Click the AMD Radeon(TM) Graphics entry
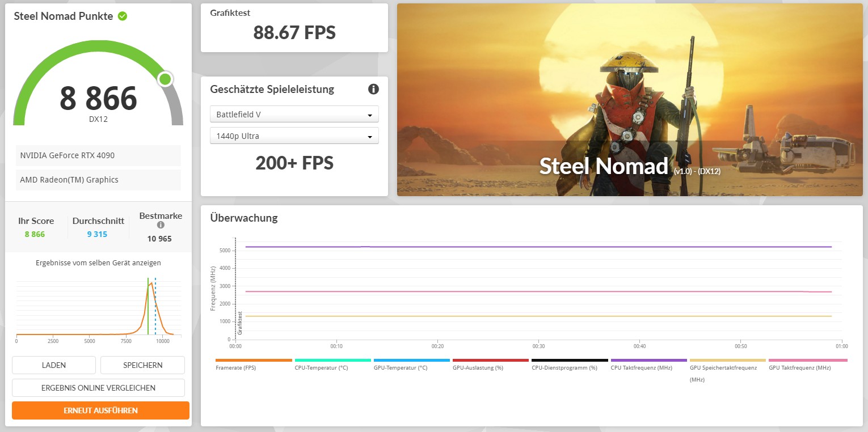Image resolution: width=868 pixels, height=432 pixels. pos(99,180)
